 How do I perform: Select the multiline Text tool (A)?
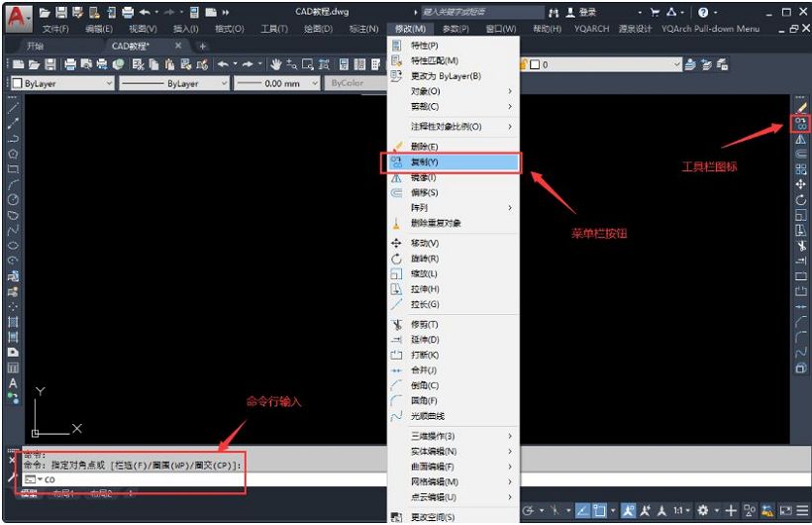(x=13, y=383)
